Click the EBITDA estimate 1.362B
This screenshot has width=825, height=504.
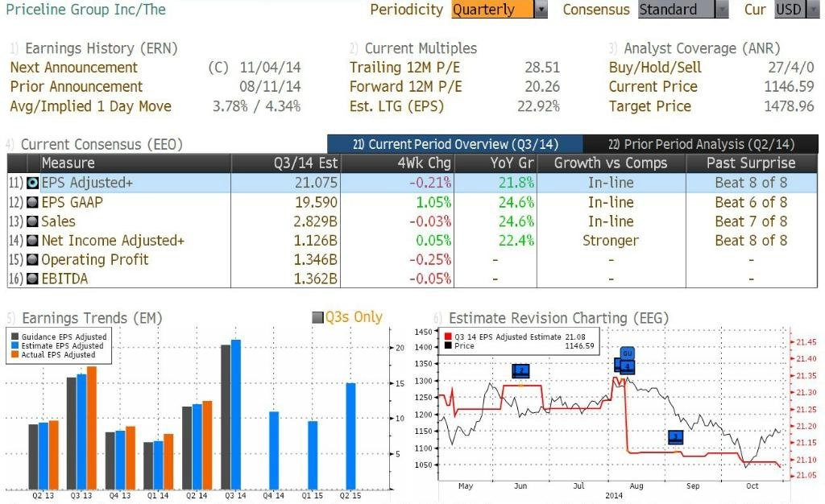coord(315,279)
